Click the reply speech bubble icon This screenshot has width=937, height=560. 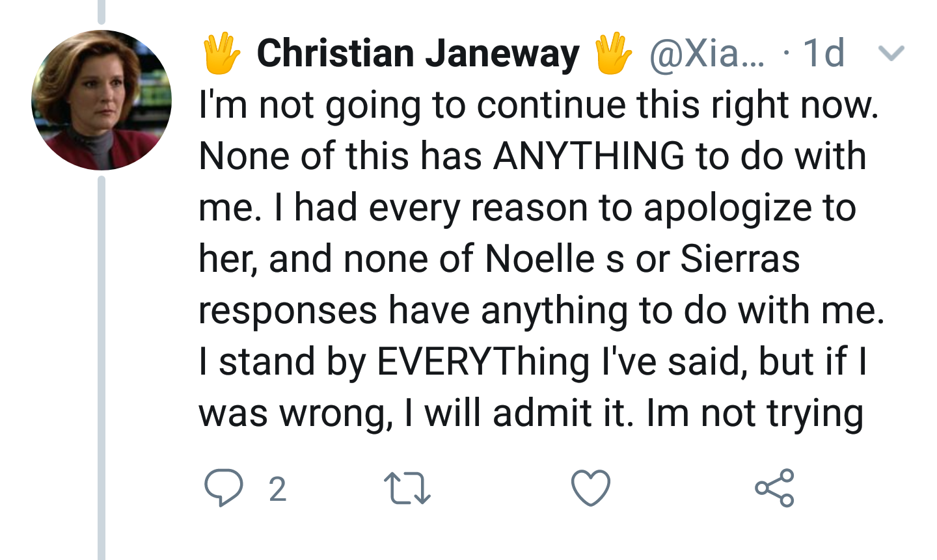[x=223, y=488]
